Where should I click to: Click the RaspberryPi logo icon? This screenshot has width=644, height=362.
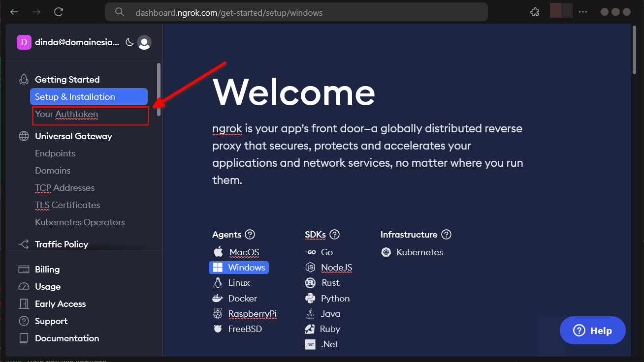(x=218, y=314)
